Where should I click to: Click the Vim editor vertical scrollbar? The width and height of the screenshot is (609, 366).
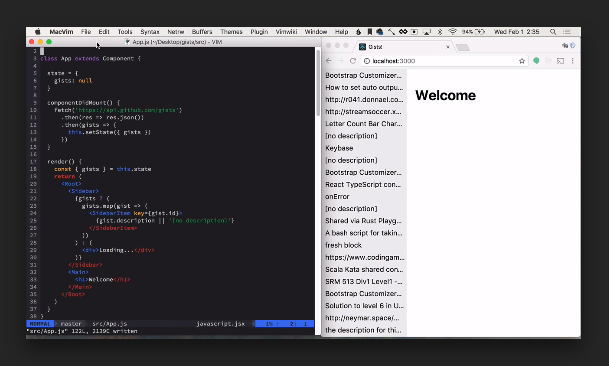tap(318, 84)
